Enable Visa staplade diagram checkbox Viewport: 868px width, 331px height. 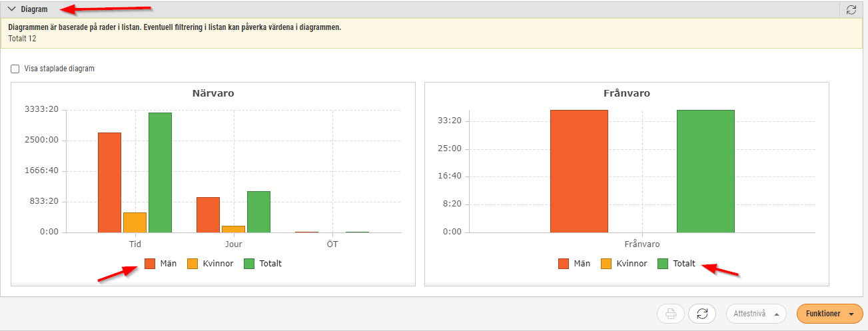15,69
